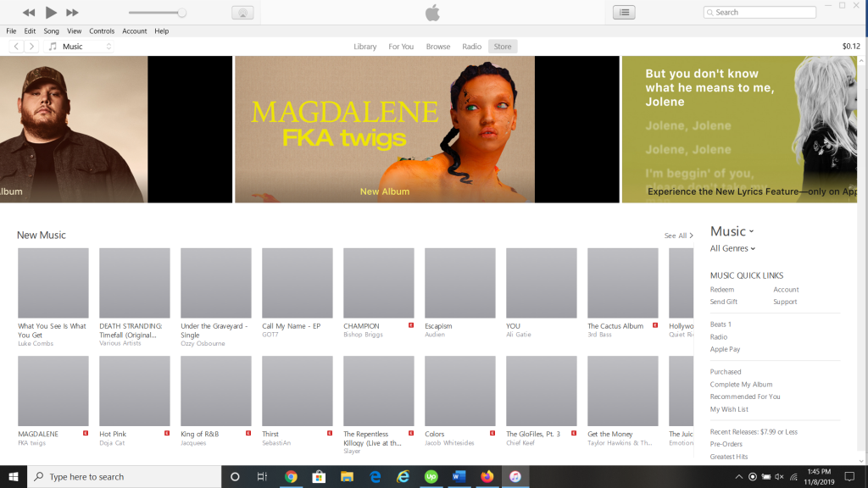Open File Explorer from the taskbar
Viewport: 868px width, 488px height.
pos(347,476)
